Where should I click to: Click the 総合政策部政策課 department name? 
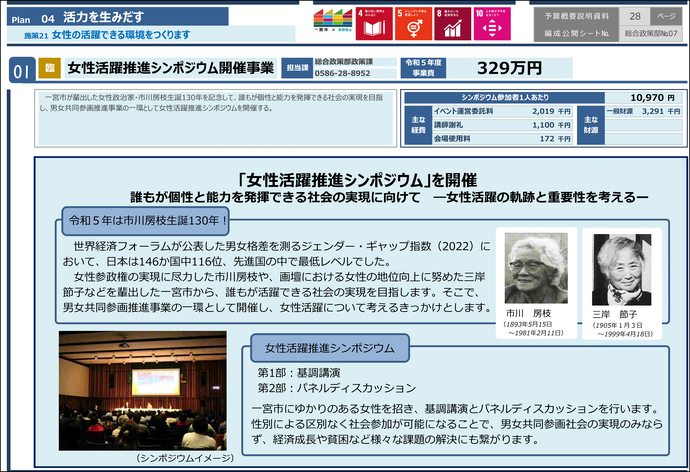pyautogui.click(x=344, y=62)
